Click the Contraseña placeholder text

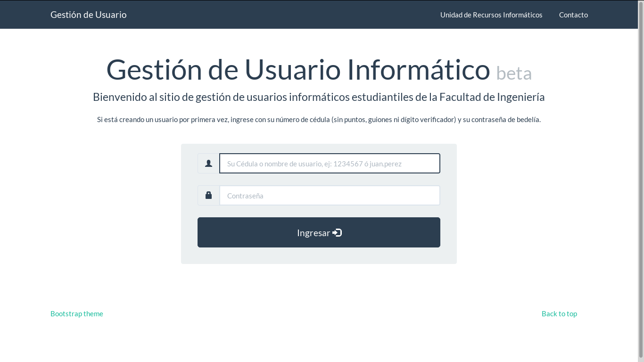tap(245, 196)
